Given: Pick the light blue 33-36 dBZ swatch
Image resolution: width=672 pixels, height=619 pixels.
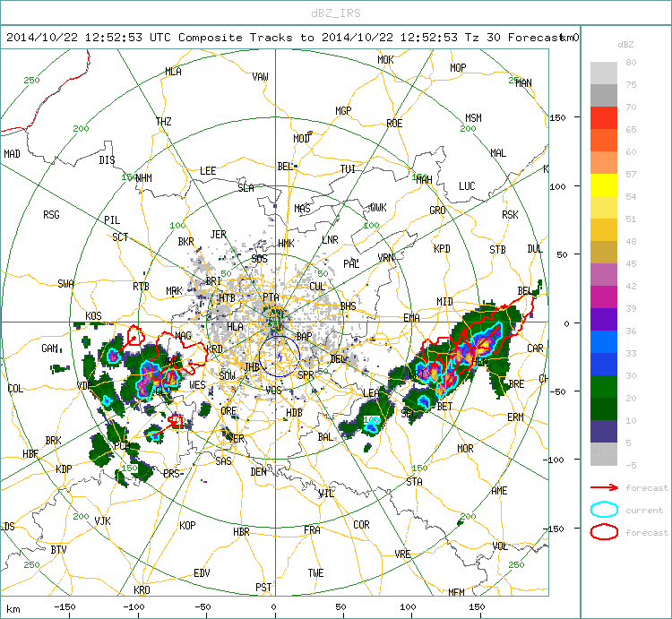Looking at the screenshot, I should pyautogui.click(x=604, y=342).
